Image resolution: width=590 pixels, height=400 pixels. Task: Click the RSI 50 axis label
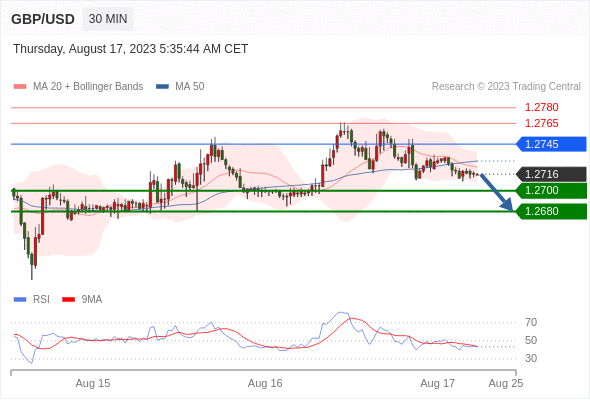point(531,341)
